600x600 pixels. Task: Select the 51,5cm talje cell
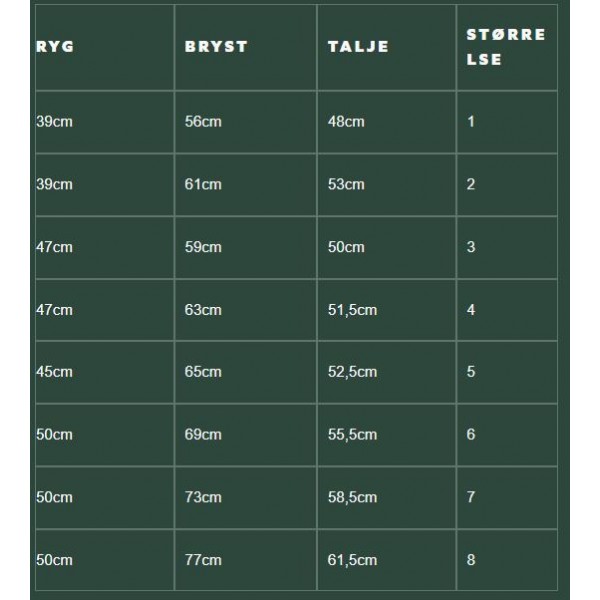(x=352, y=310)
